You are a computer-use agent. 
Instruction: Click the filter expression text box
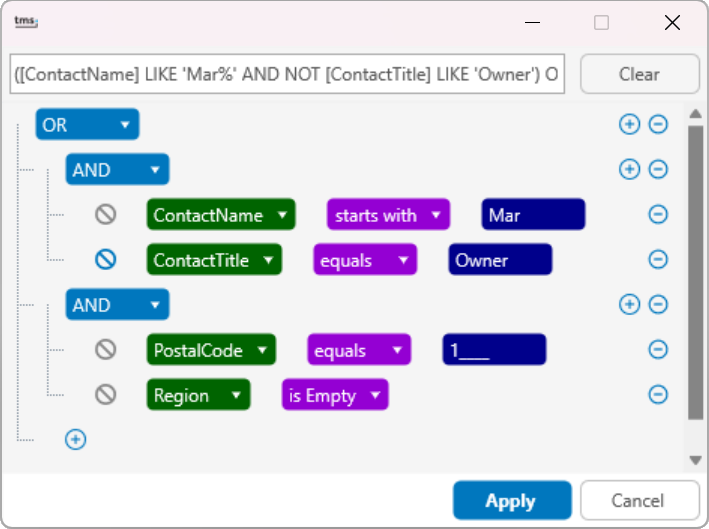[x=288, y=74]
